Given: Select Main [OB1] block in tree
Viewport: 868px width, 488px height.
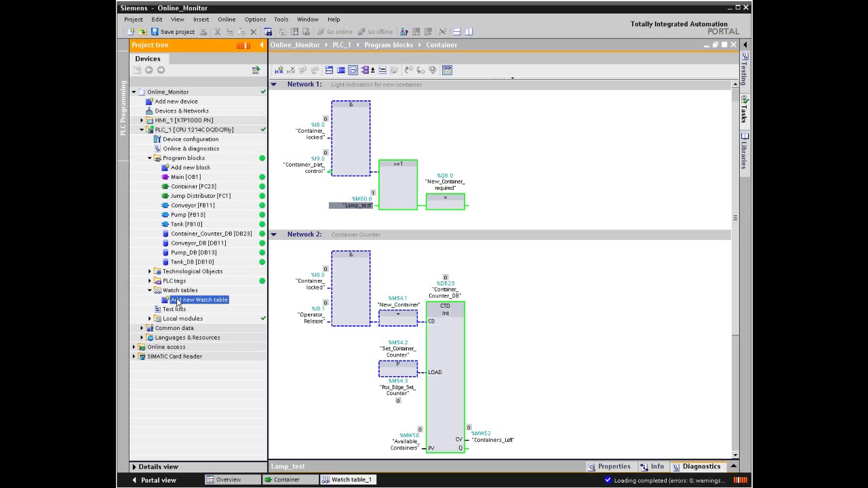Looking at the screenshot, I should pyautogui.click(x=186, y=177).
